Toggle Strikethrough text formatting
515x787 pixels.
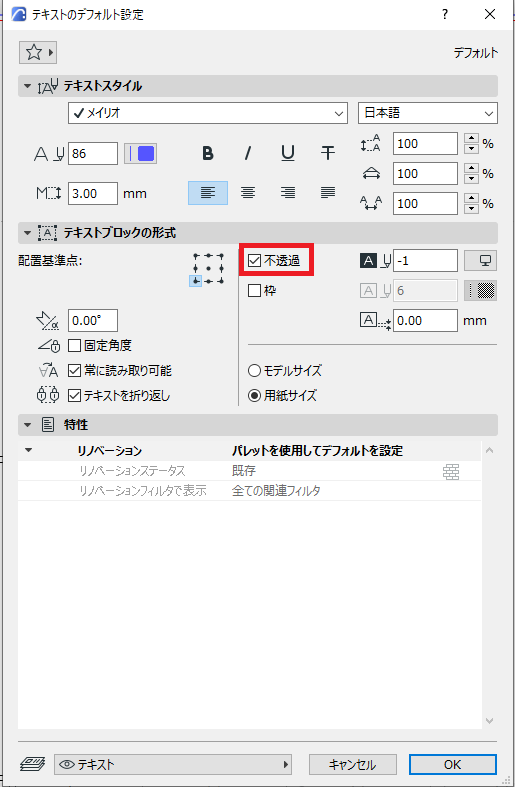pos(328,153)
